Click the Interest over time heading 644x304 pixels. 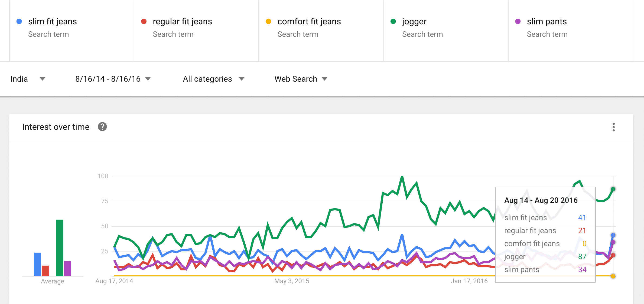pyautogui.click(x=56, y=127)
